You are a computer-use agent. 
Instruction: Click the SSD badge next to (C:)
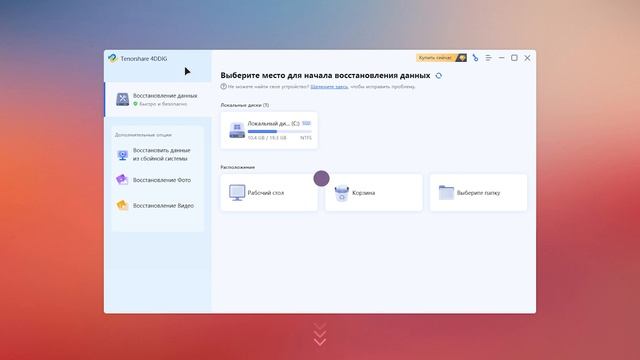click(x=307, y=123)
